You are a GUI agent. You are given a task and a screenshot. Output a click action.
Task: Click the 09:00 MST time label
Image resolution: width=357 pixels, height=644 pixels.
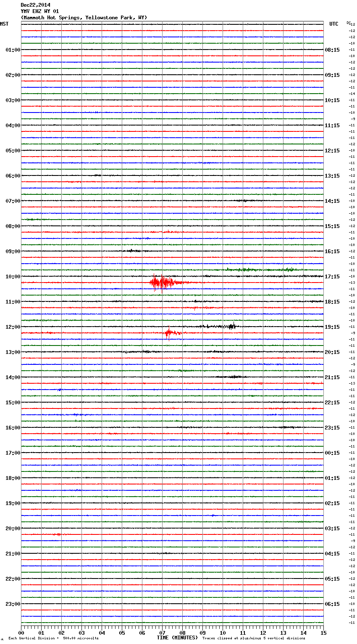pyautogui.click(x=13, y=251)
